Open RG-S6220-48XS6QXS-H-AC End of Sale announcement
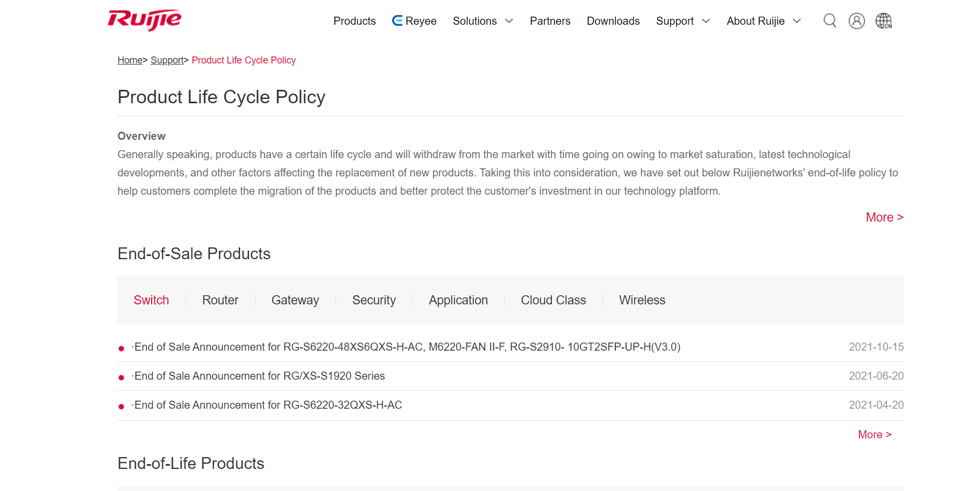 (x=407, y=347)
